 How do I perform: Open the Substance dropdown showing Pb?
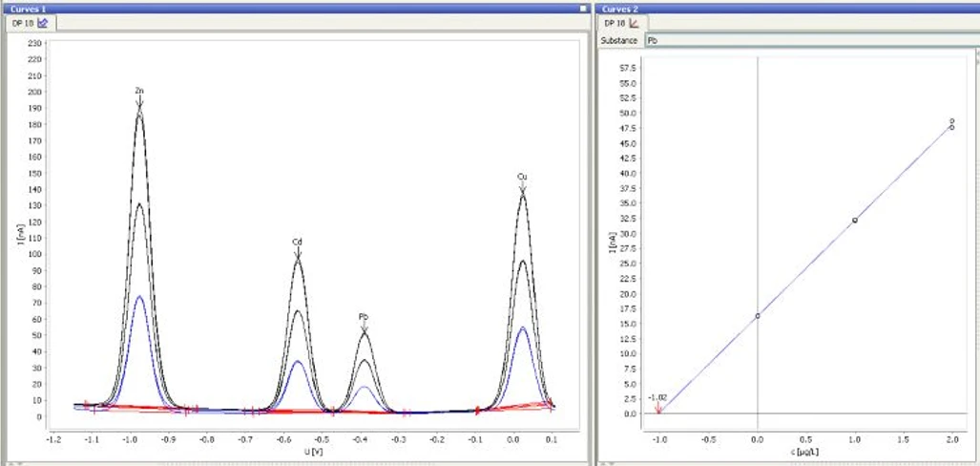811,40
